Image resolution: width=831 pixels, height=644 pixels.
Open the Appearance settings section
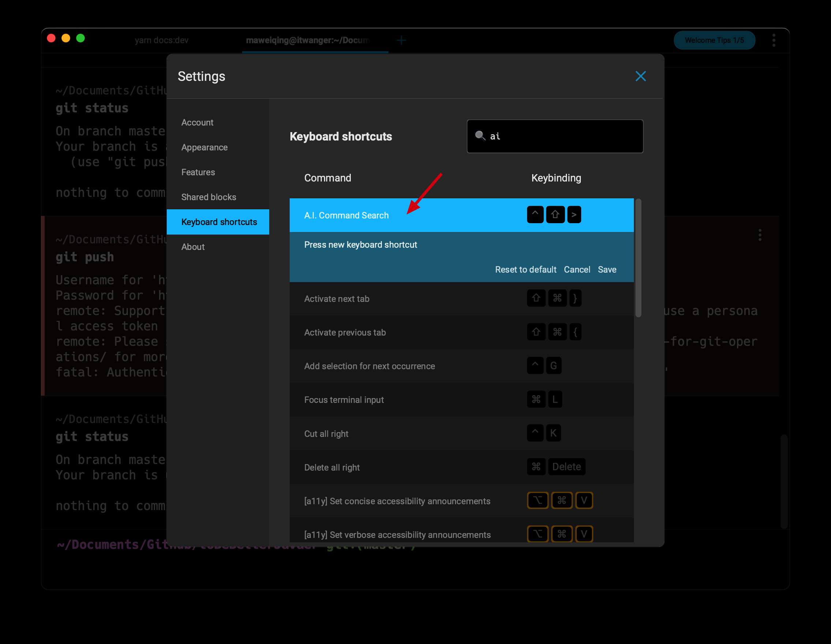coord(204,147)
